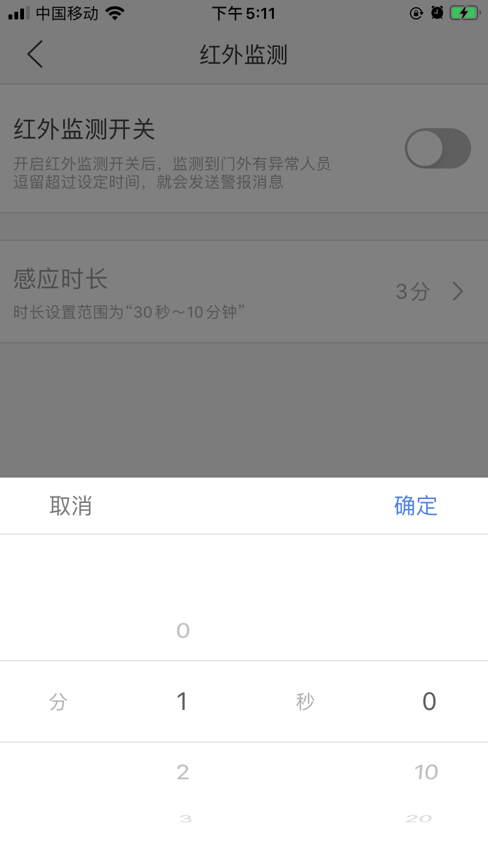Select 2 in the minutes wheel
The height and width of the screenshot is (868, 488).
pyautogui.click(x=183, y=772)
